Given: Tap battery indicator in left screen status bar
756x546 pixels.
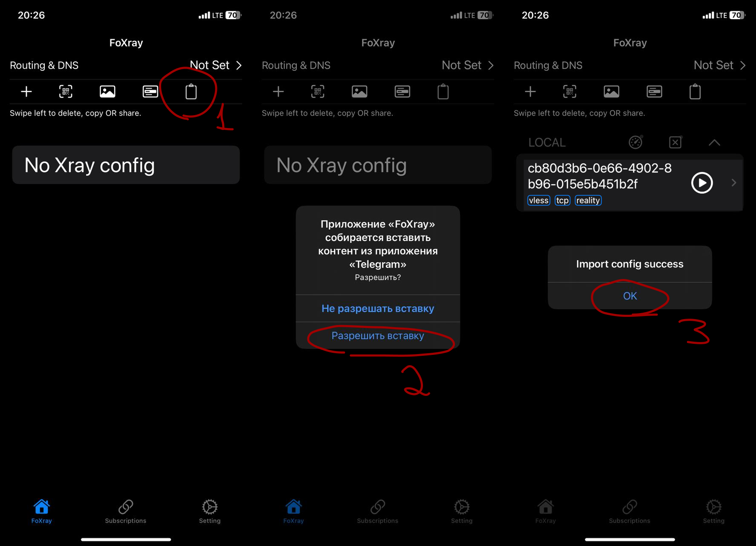Looking at the screenshot, I should (233, 15).
